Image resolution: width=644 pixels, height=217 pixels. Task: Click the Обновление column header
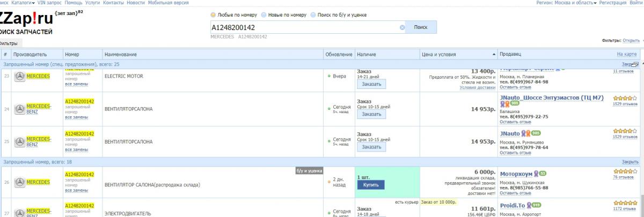[339, 54]
